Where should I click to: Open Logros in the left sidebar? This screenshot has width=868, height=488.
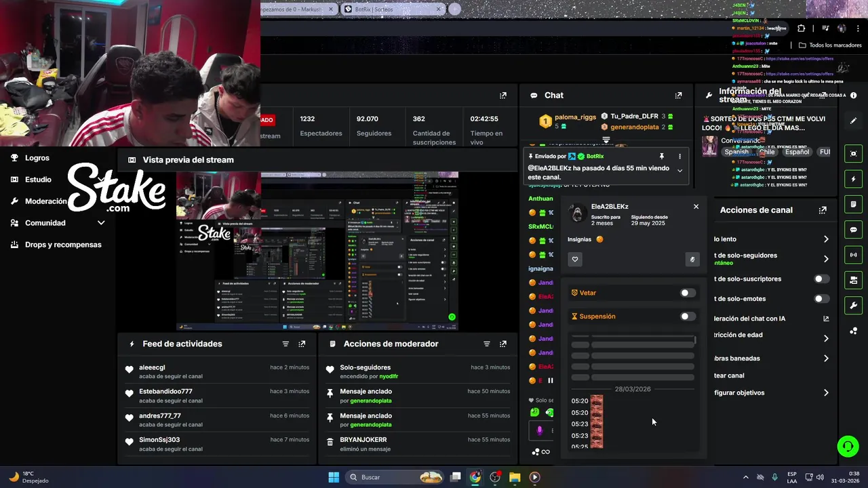pos(31,158)
